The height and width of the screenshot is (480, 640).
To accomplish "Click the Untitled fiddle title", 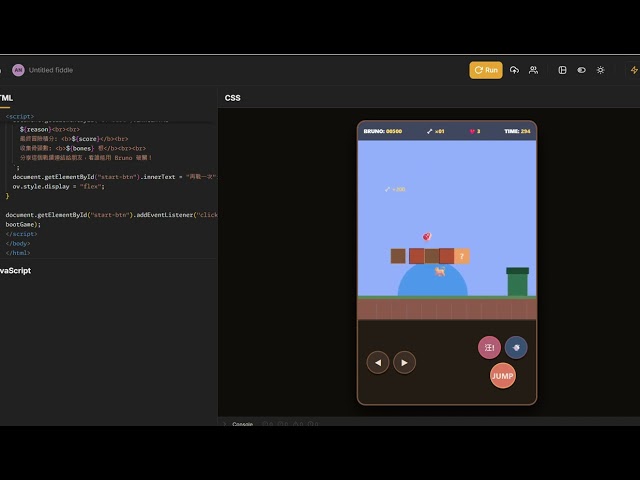I will pyautogui.click(x=51, y=70).
